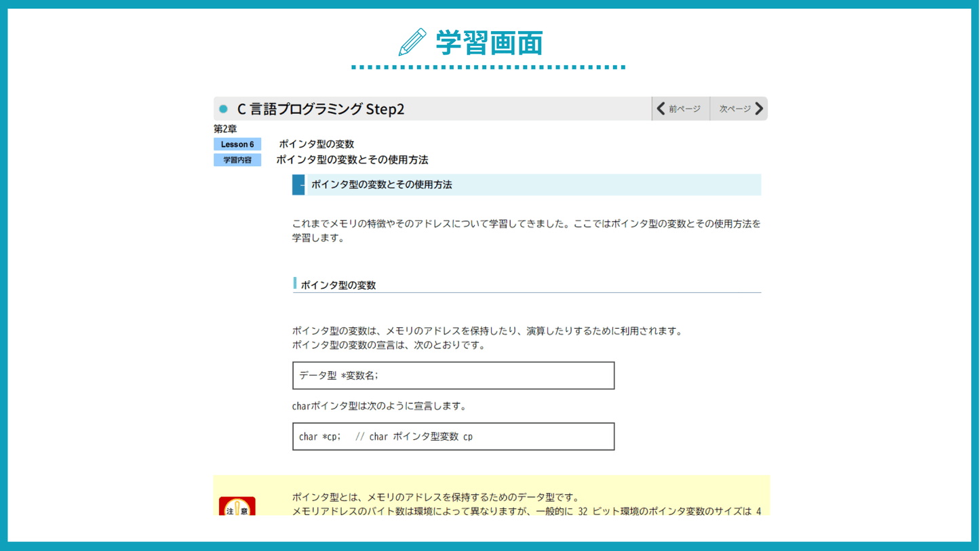Collapse the ポインタ型の変数とその使用方法 section with minus icon
980x551 pixels.
click(298, 184)
